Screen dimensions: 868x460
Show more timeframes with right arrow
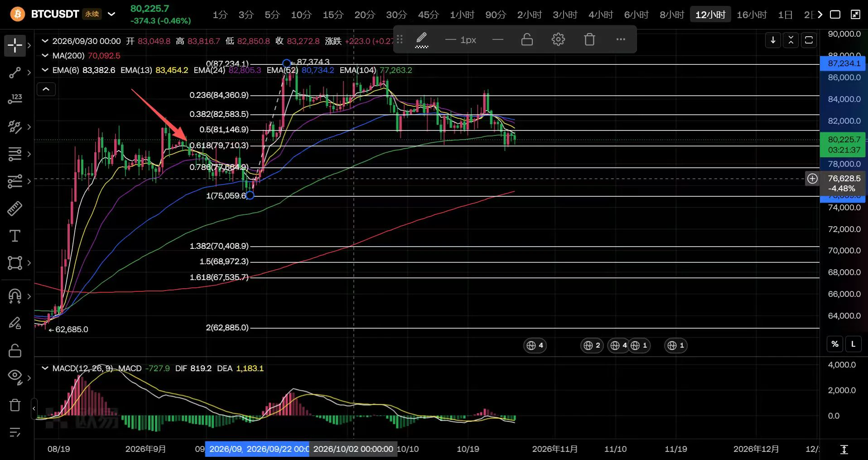(820, 15)
